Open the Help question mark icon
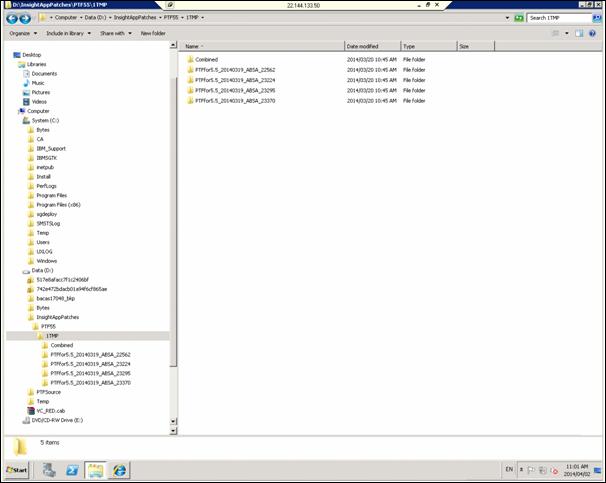Viewport: 606px width, 483px height. pos(594,33)
